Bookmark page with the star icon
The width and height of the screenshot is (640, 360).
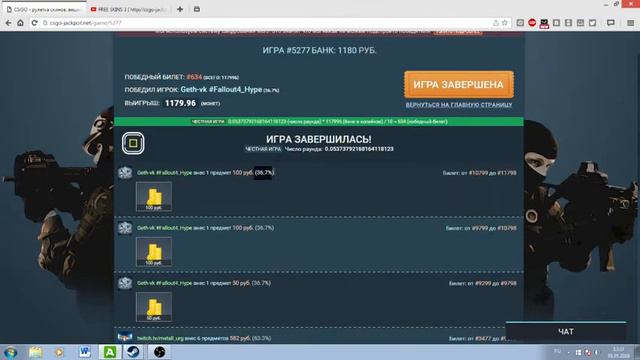coord(504,23)
